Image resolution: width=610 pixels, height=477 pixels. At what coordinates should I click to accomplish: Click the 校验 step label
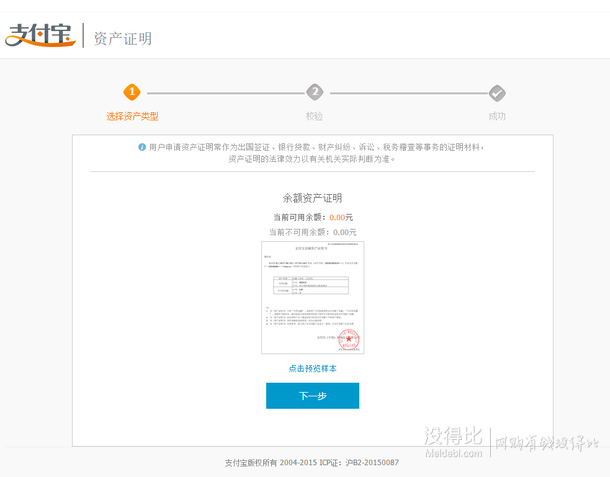point(314,116)
